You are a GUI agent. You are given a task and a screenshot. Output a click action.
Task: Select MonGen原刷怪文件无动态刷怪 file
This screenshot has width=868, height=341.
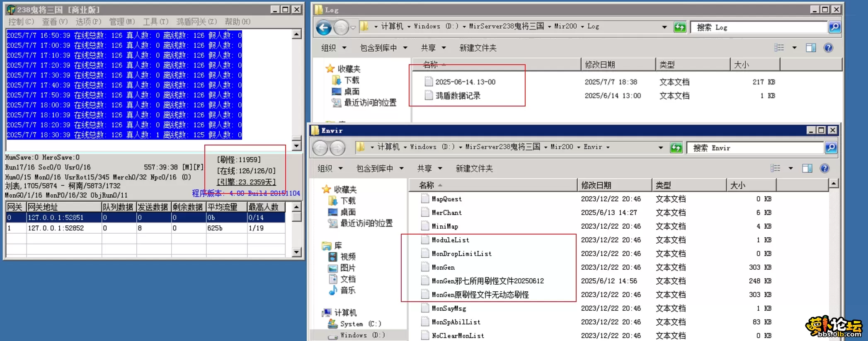coord(480,295)
